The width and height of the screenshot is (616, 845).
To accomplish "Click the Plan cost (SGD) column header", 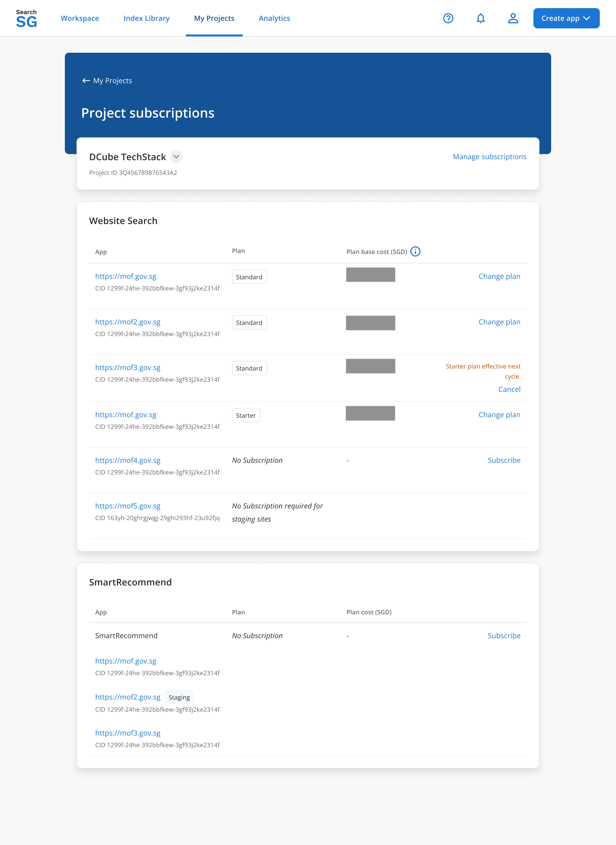I will click(x=369, y=612).
